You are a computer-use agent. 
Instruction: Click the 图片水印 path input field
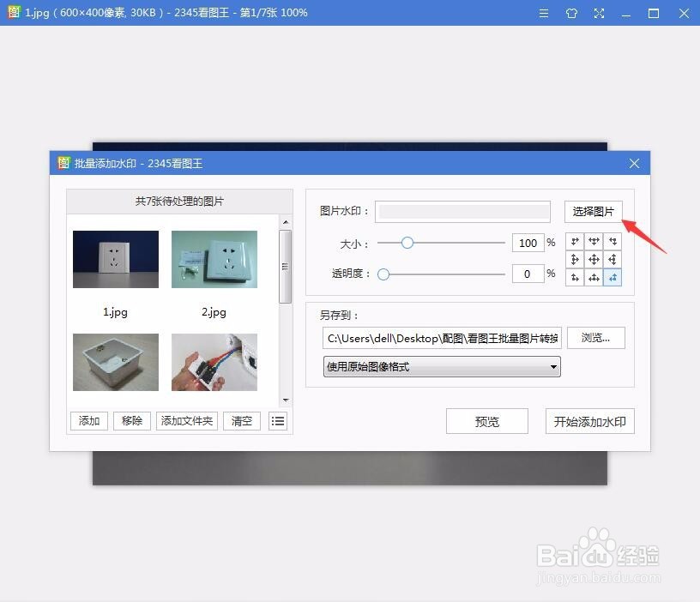coord(462,212)
